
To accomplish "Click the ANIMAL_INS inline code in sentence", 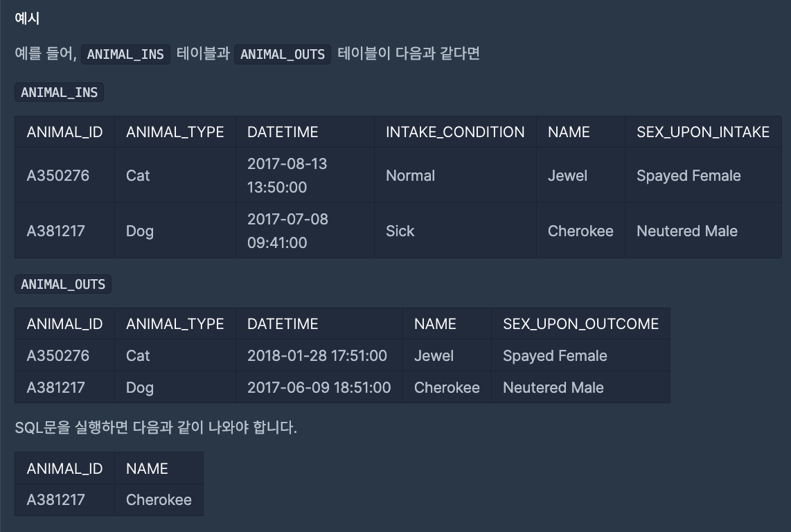I will pyautogui.click(x=125, y=54).
